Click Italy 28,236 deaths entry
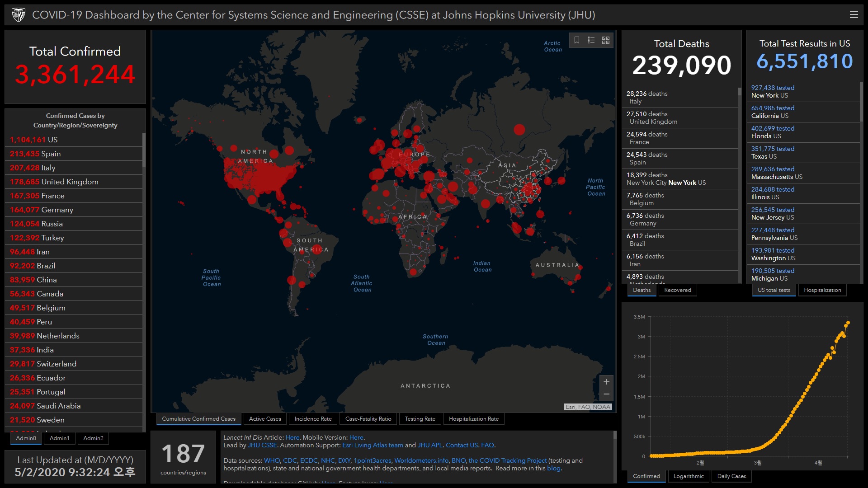The width and height of the screenshot is (868, 488). 680,98
